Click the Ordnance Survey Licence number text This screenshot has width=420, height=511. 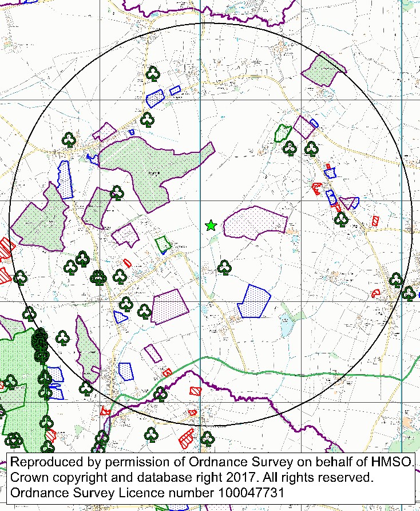[147, 493]
